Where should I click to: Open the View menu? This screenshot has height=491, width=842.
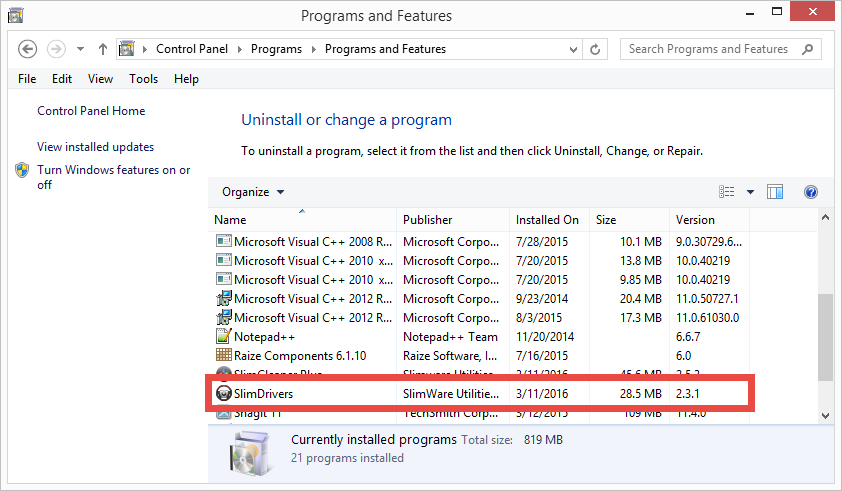click(100, 79)
